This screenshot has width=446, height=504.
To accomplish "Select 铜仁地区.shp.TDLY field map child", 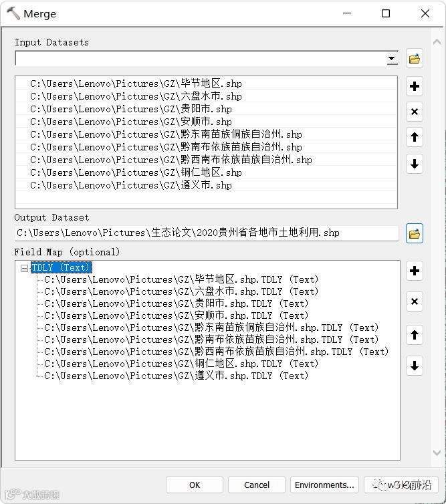I will pyautogui.click(x=181, y=364).
